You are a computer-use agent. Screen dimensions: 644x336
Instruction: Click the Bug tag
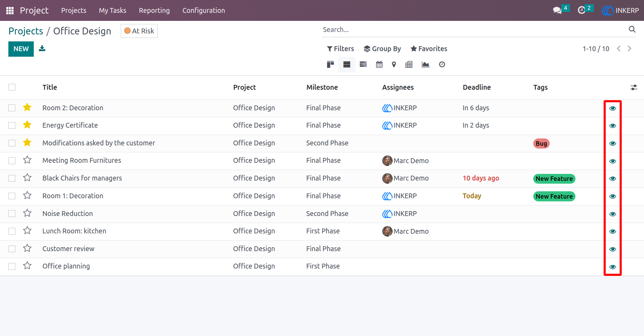[541, 143]
